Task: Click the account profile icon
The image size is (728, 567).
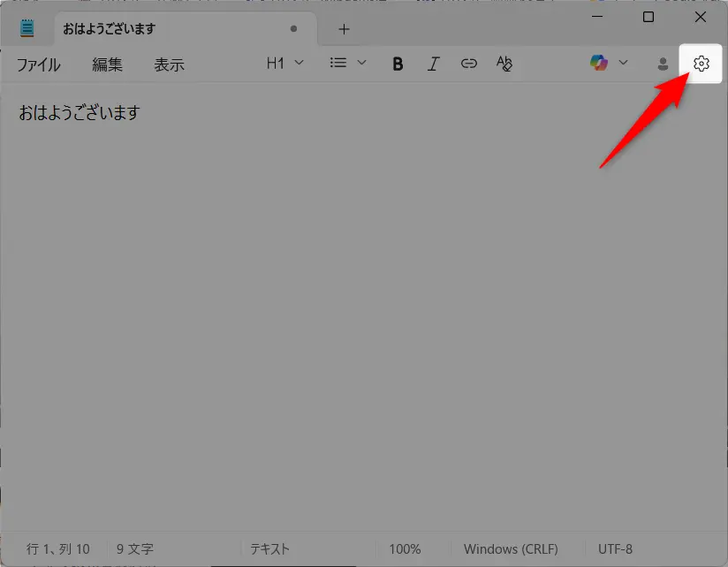Action: click(663, 64)
